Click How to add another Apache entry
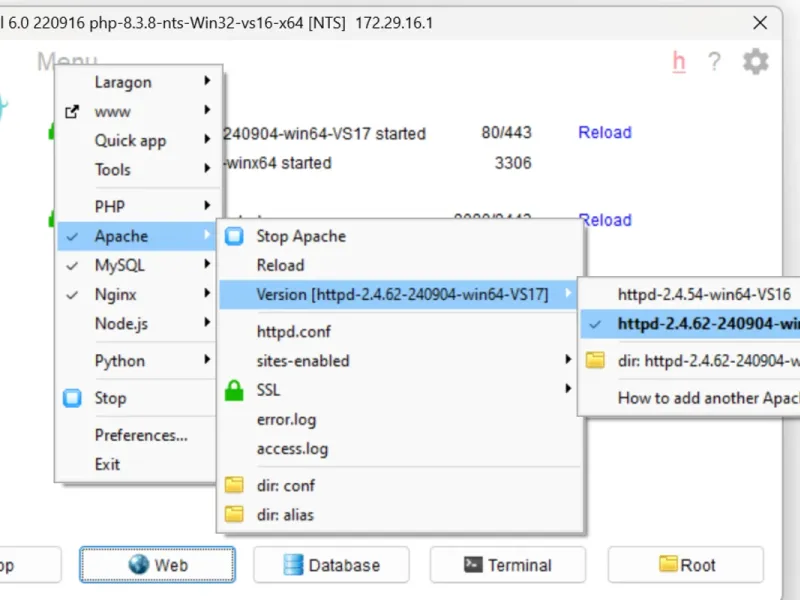This screenshot has width=800, height=600. pyautogui.click(x=709, y=397)
